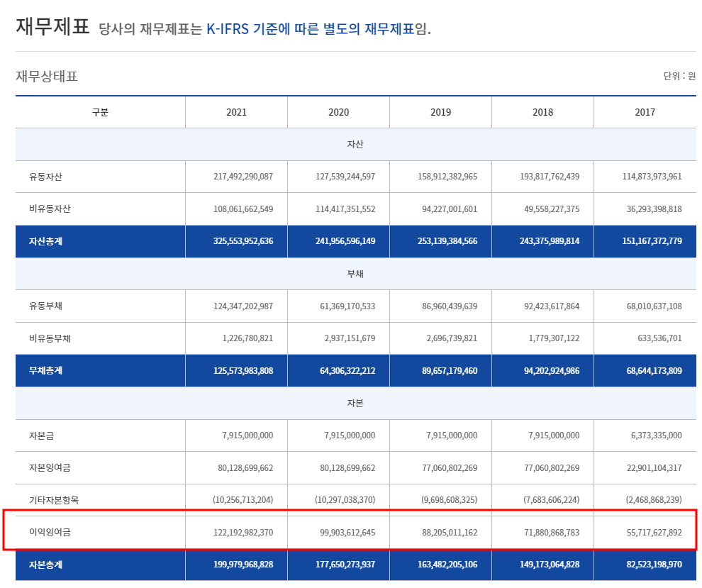
Task: Click value 108,061,662,549
Action: coord(243,209)
